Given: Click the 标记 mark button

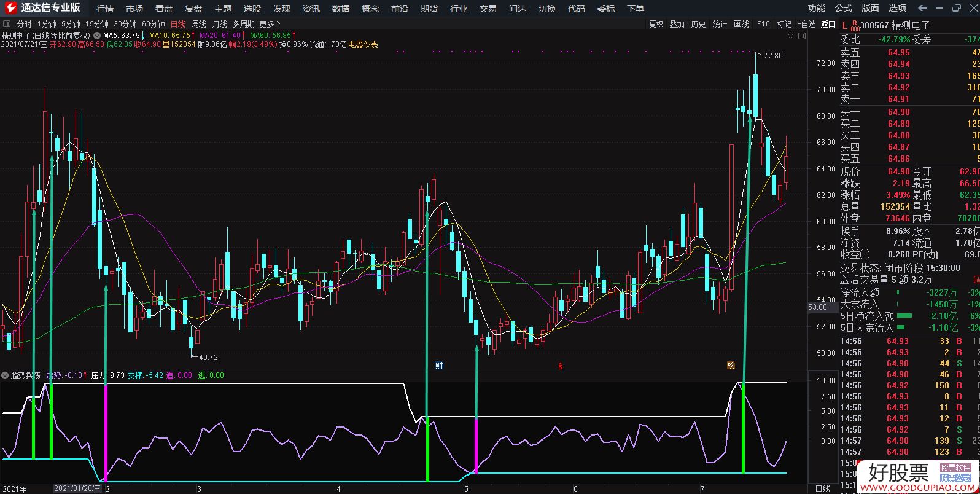Looking at the screenshot, I should click(x=785, y=24).
